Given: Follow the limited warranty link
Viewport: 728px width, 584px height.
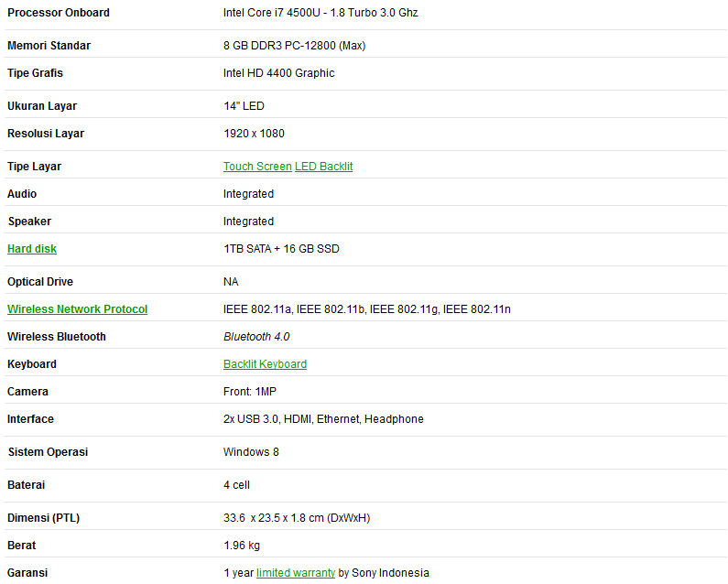Looking at the screenshot, I should pos(296,573).
